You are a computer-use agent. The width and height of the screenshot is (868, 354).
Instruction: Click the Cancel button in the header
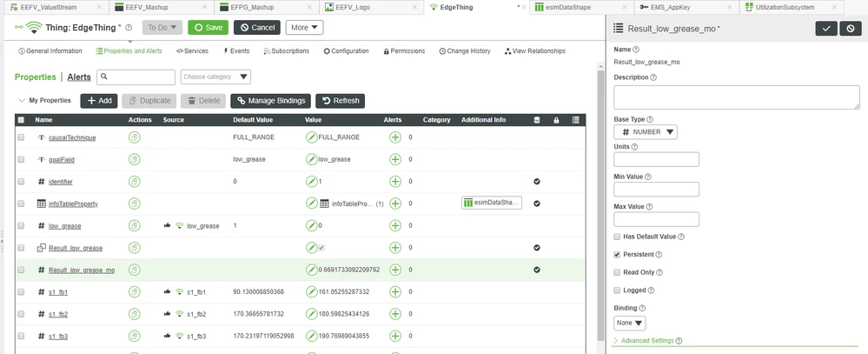[x=257, y=28]
